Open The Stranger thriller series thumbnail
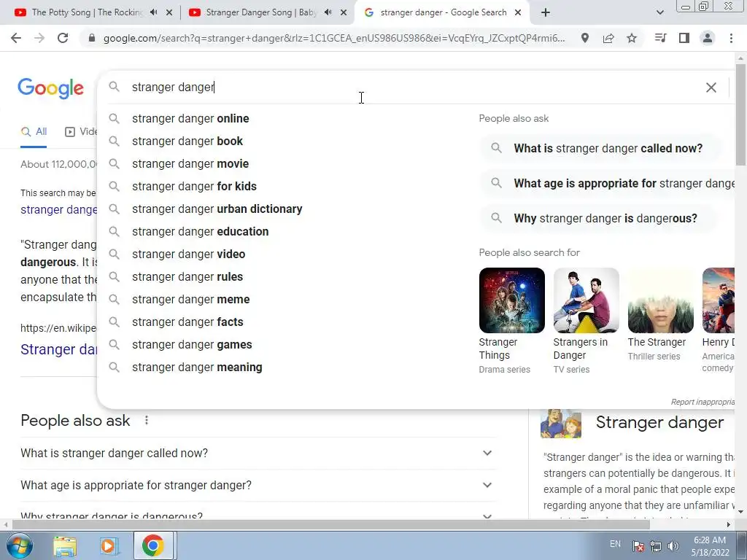The width and height of the screenshot is (747, 560). [661, 300]
